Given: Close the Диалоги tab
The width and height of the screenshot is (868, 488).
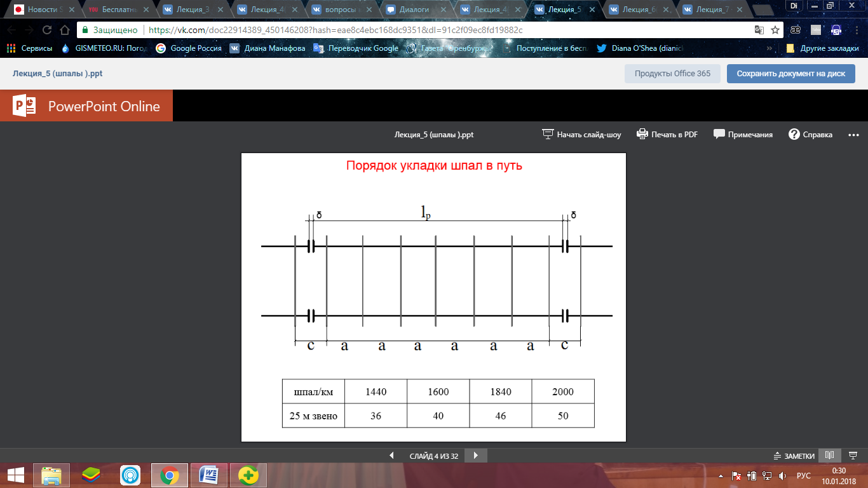Looking at the screenshot, I should click(444, 10).
